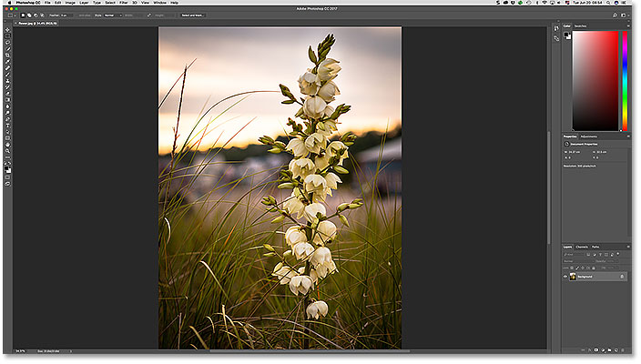Select the Rectangle shape tool
The height and width of the screenshot is (364, 641).
coord(7,138)
